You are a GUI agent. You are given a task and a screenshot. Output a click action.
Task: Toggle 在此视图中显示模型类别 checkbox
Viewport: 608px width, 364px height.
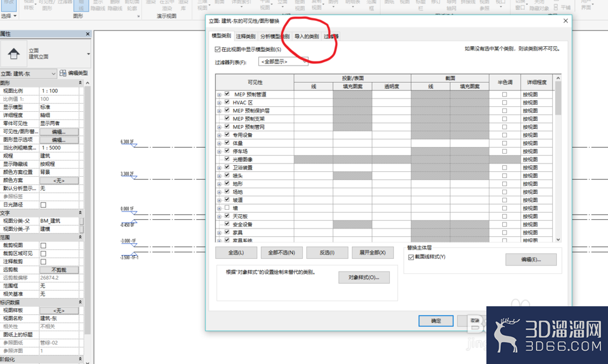click(x=218, y=49)
